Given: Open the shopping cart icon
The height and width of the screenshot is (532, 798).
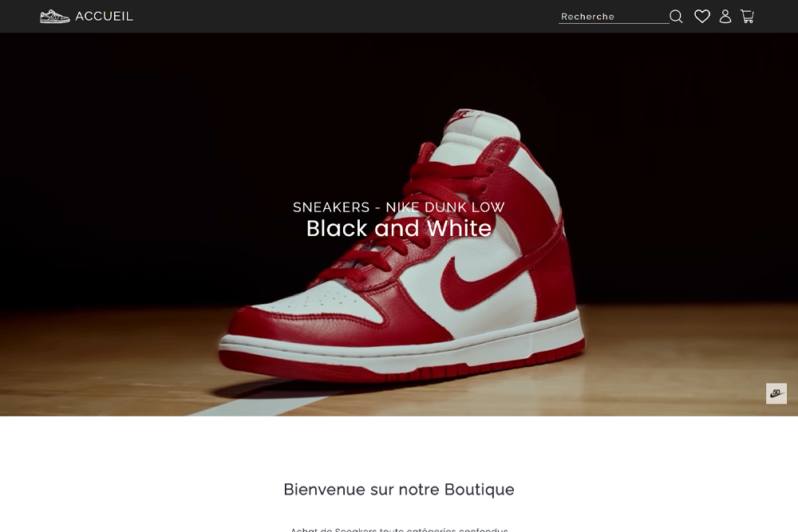Looking at the screenshot, I should tap(747, 16).
